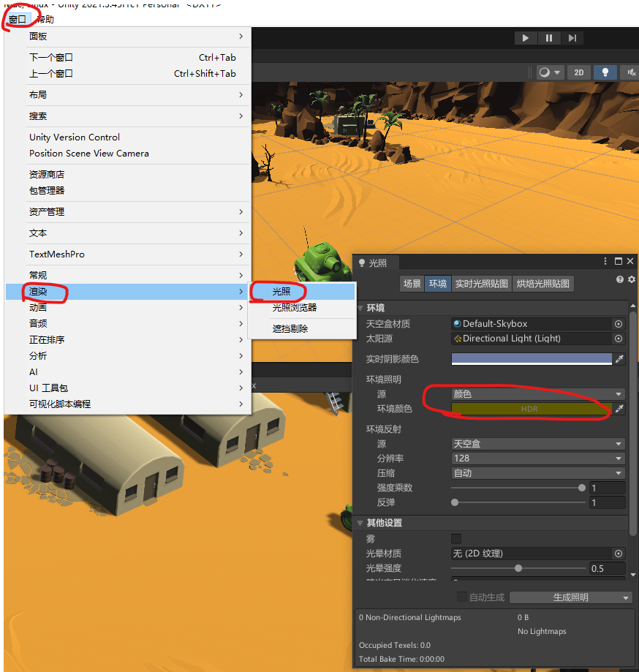Open the 生成照明 dropdown arrow
The width and height of the screenshot is (639, 672).
pyautogui.click(x=626, y=597)
